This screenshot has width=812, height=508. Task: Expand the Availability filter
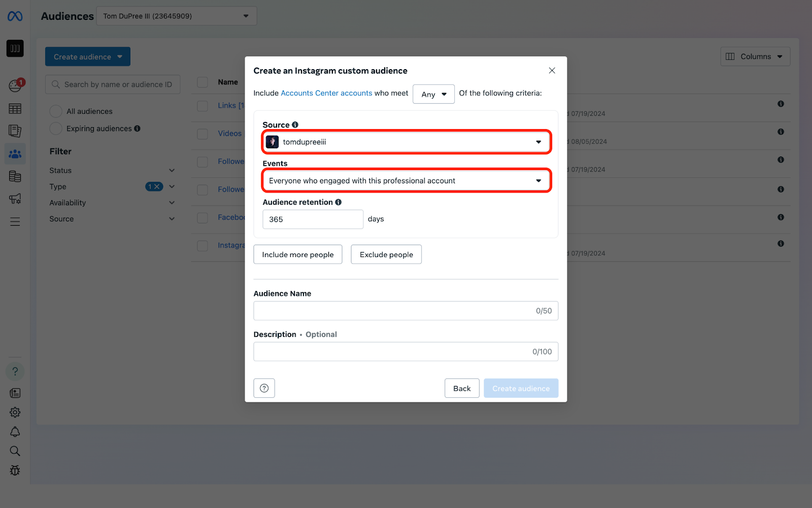(172, 203)
